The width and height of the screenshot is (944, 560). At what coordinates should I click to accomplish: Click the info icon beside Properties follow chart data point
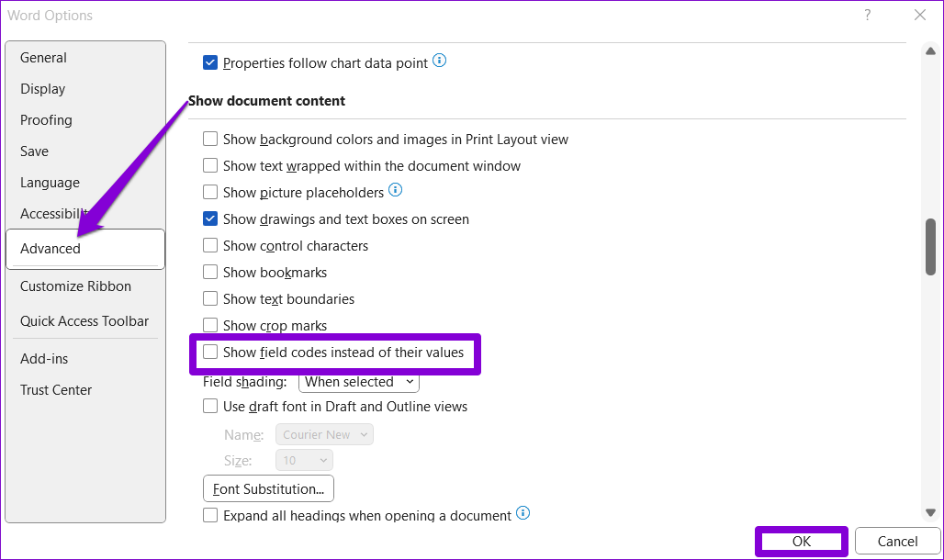pyautogui.click(x=439, y=61)
